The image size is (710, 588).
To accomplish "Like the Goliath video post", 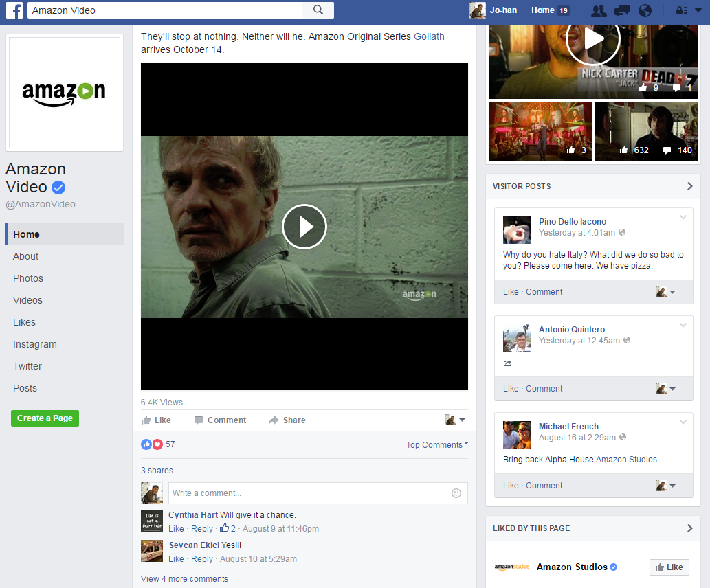I will click(156, 420).
